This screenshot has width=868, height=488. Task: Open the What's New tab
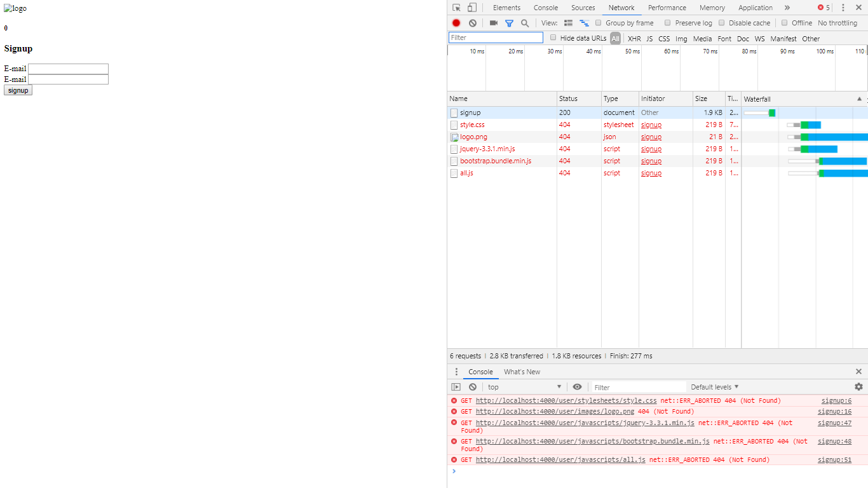pos(522,371)
